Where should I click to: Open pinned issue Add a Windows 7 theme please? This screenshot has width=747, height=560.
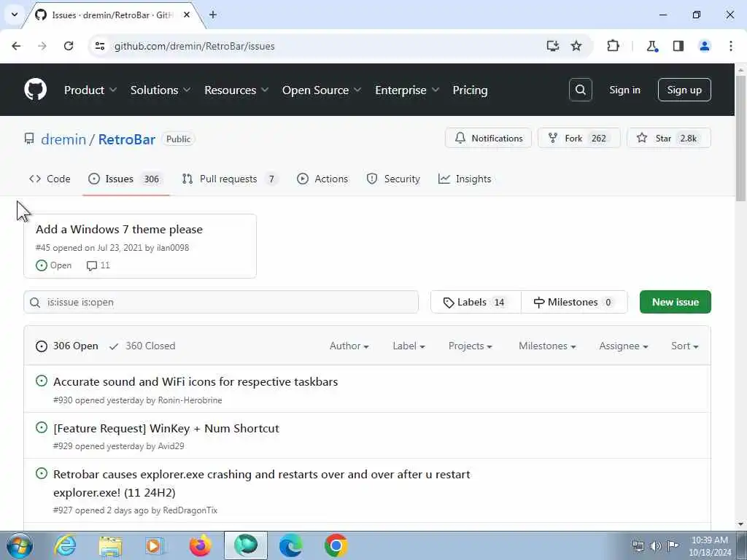119,229
